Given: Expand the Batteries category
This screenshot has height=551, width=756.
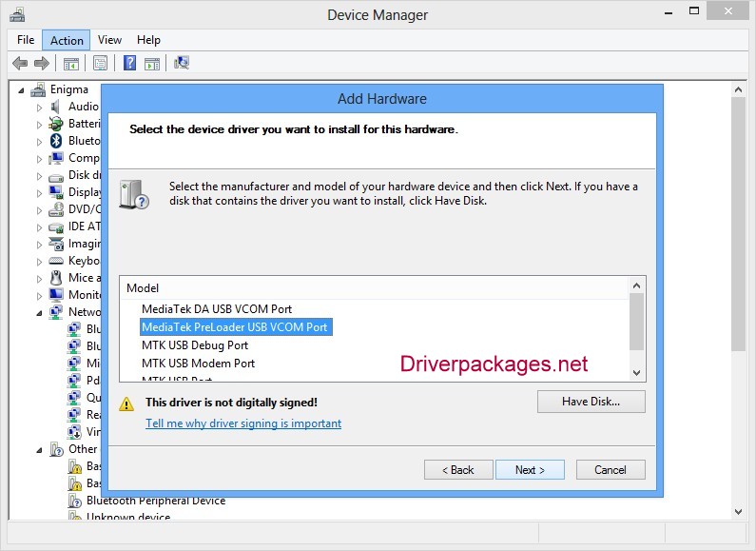Looking at the screenshot, I should (x=40, y=125).
